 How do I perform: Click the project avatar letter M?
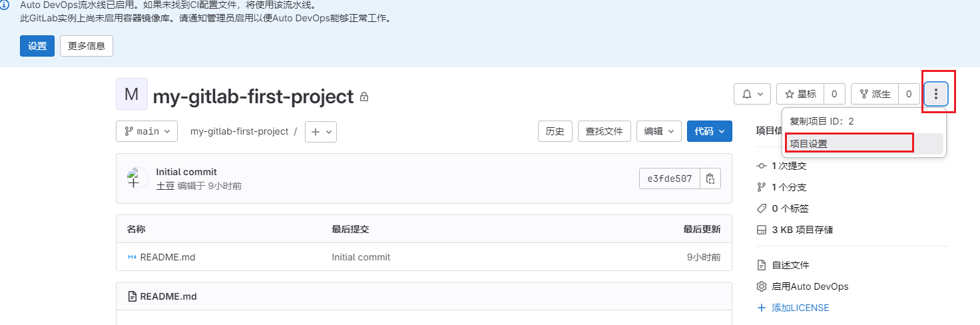tap(131, 94)
